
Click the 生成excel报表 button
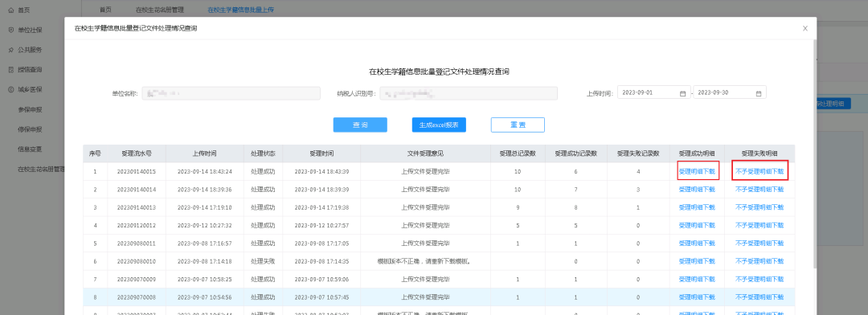point(439,125)
